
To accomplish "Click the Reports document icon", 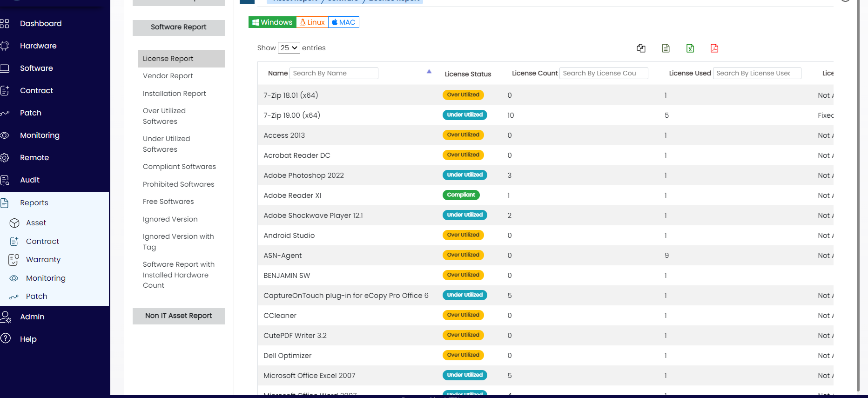I will 5,202.
